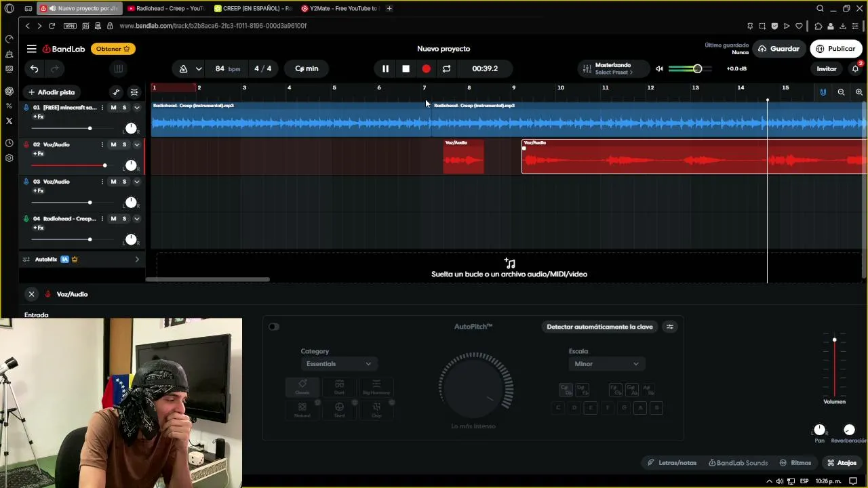Screen dimensions: 868x488
Task: Redo the last undone action
Action: pyautogui.click(x=55, y=68)
